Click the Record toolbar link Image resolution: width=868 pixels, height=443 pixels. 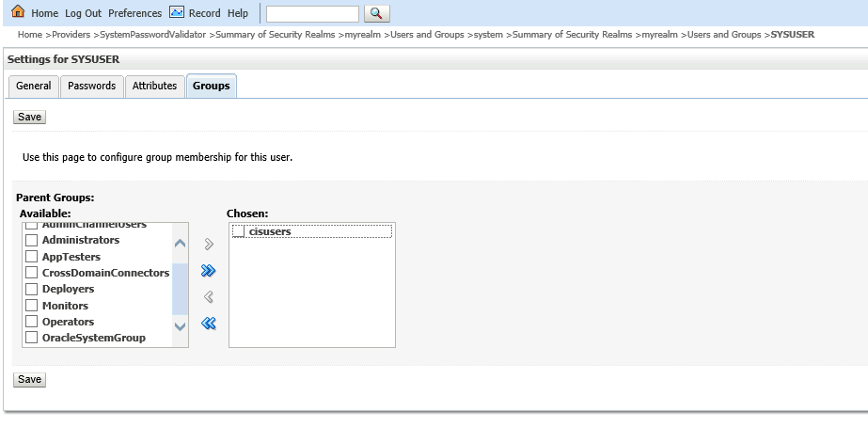coord(204,13)
